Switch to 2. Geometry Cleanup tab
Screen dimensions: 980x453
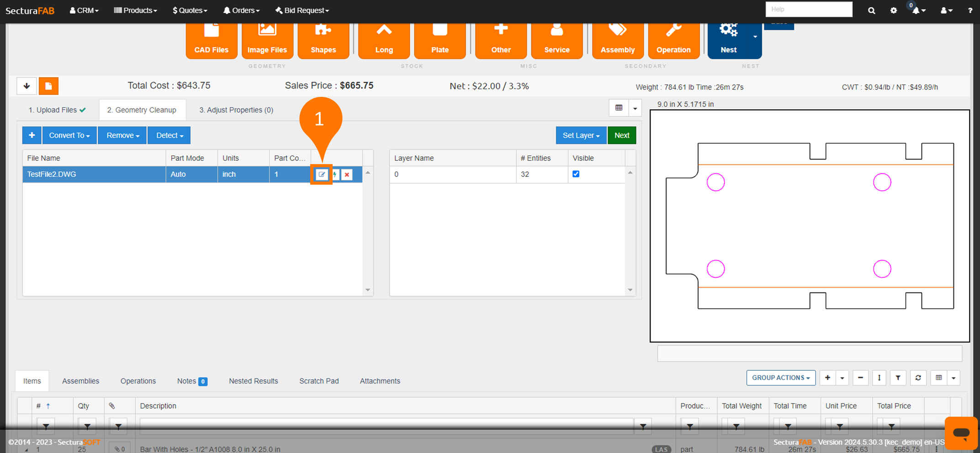[142, 110]
